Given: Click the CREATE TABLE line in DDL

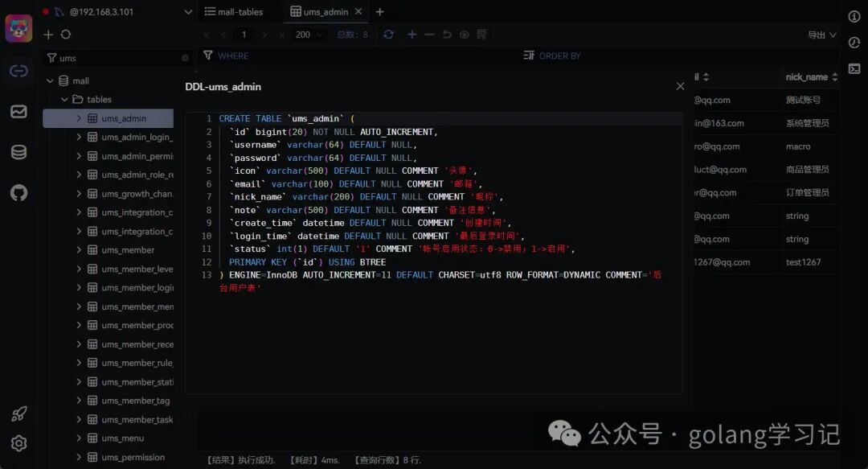Looking at the screenshot, I should [x=287, y=118].
